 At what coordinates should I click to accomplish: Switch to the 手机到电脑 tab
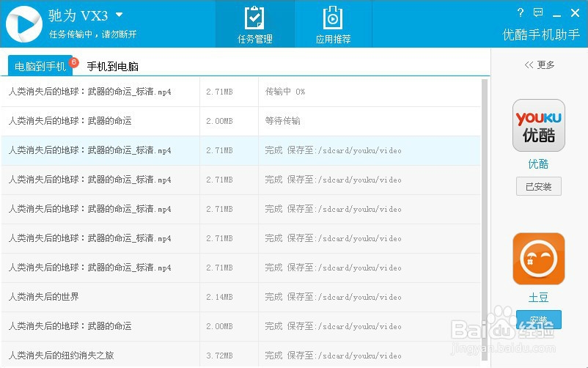112,67
